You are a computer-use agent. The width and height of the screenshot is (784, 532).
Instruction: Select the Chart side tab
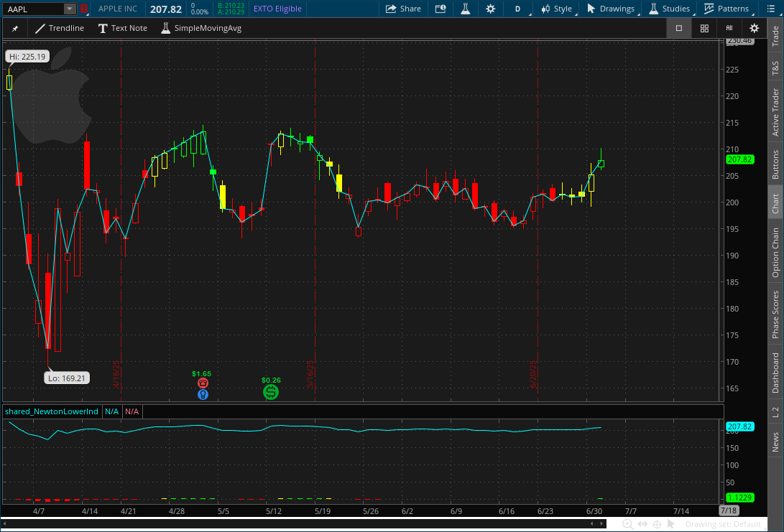pyautogui.click(x=775, y=203)
